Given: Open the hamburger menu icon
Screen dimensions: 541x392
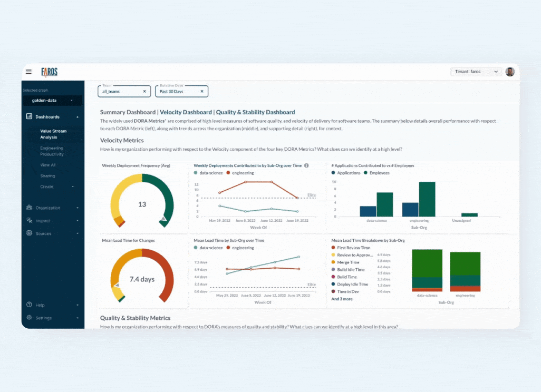Looking at the screenshot, I should (28, 72).
